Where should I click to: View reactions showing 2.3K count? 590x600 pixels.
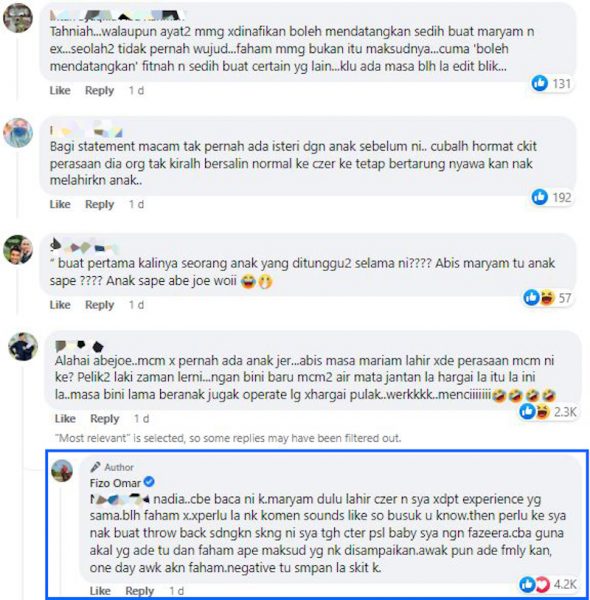(x=548, y=412)
